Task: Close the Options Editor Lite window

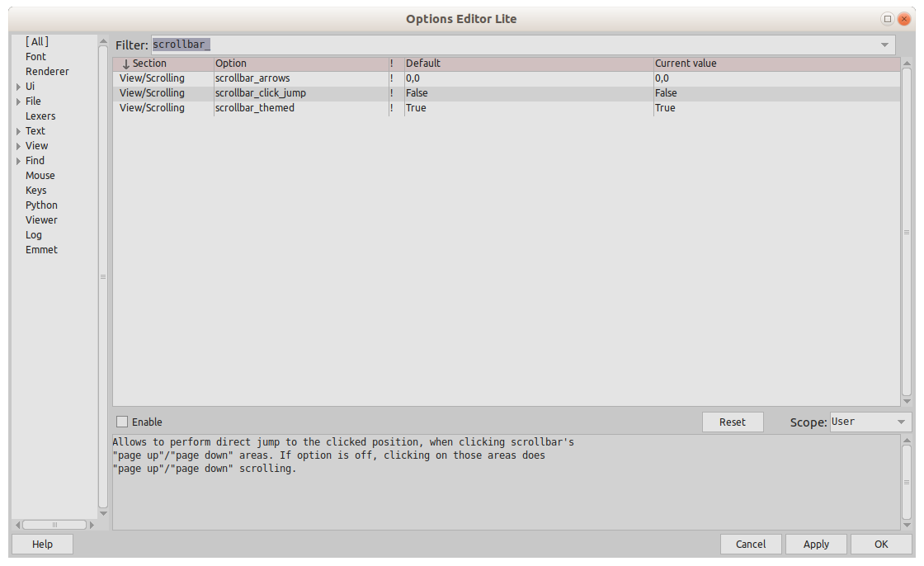Action: pos(904,19)
